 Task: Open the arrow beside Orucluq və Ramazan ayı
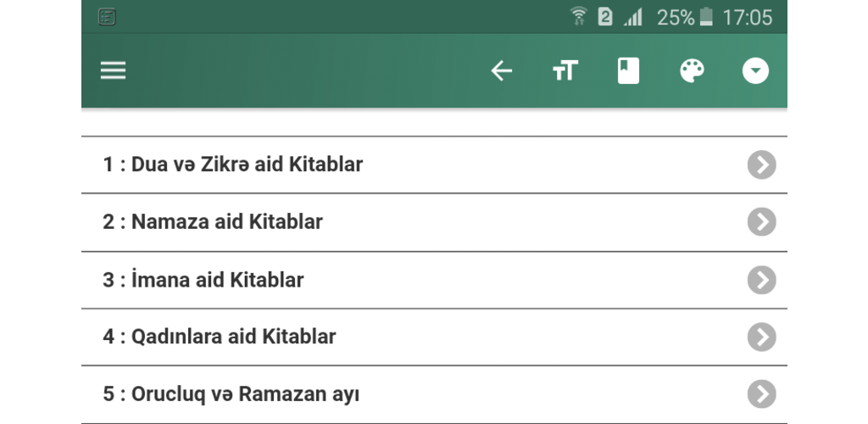pyautogui.click(x=762, y=394)
